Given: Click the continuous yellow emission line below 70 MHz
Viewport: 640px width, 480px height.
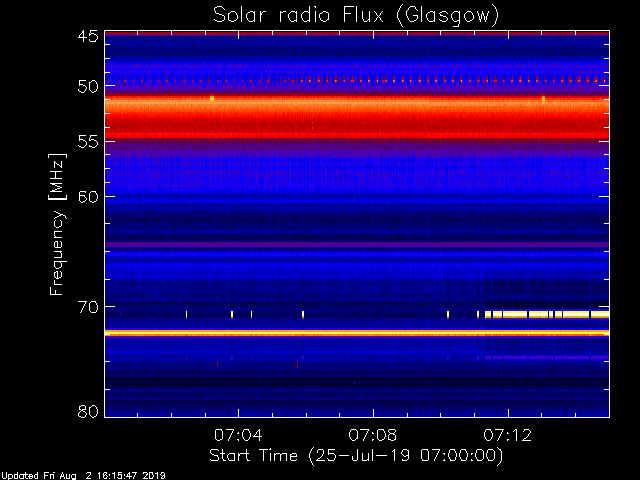Looking at the screenshot, I should click(357, 333).
